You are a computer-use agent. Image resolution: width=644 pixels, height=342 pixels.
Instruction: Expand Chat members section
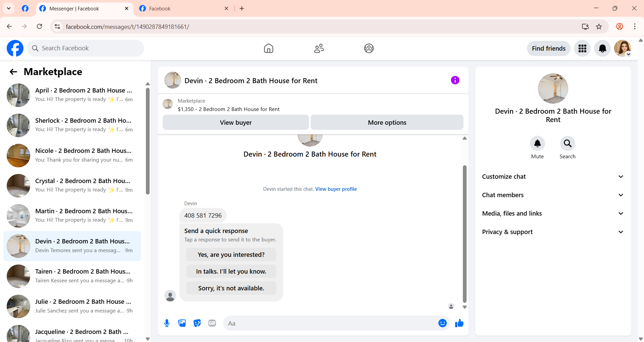click(x=553, y=195)
